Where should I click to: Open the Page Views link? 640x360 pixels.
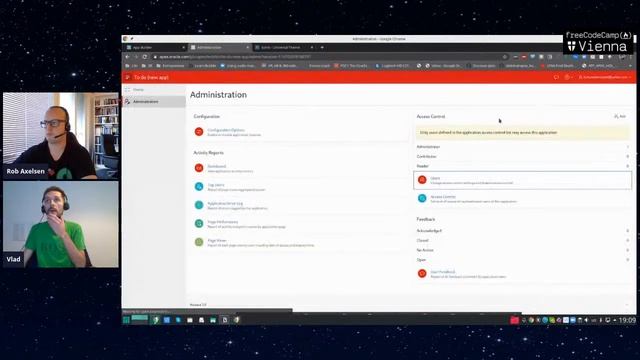tap(217, 240)
